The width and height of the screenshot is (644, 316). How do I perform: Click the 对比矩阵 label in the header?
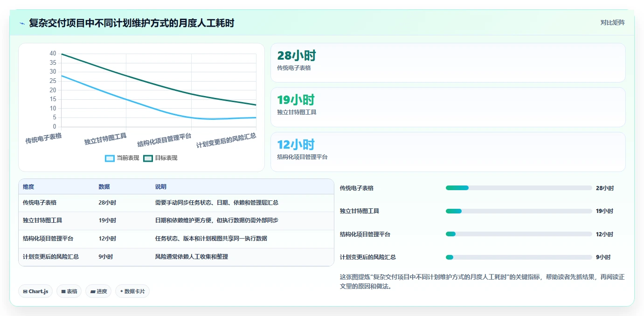click(x=612, y=22)
